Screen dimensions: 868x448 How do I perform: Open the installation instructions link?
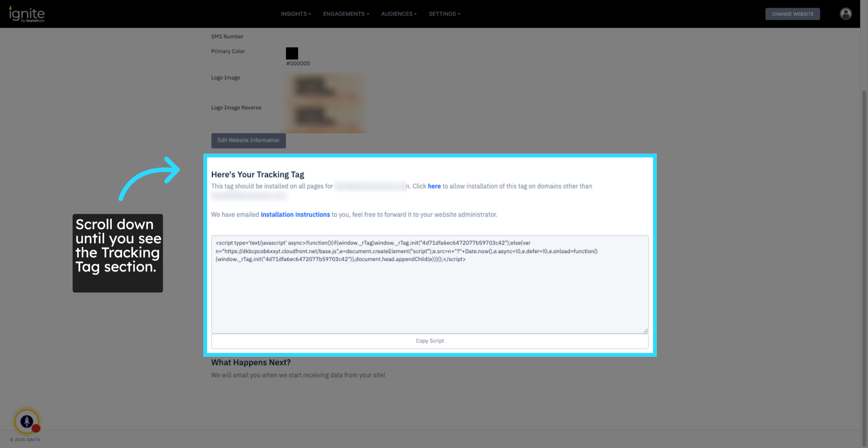point(295,215)
